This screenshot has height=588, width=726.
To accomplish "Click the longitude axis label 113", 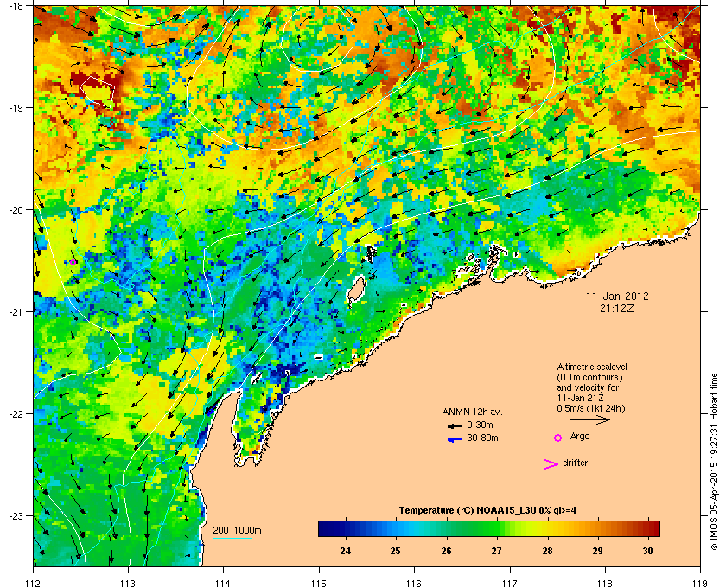I will (x=128, y=583).
